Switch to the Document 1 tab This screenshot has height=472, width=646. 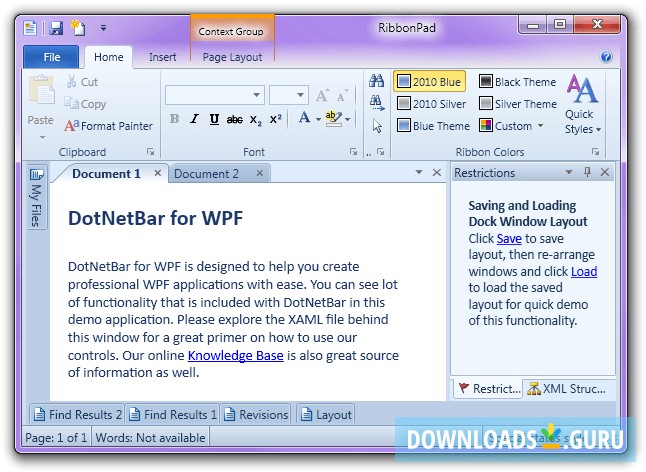pyautogui.click(x=106, y=173)
